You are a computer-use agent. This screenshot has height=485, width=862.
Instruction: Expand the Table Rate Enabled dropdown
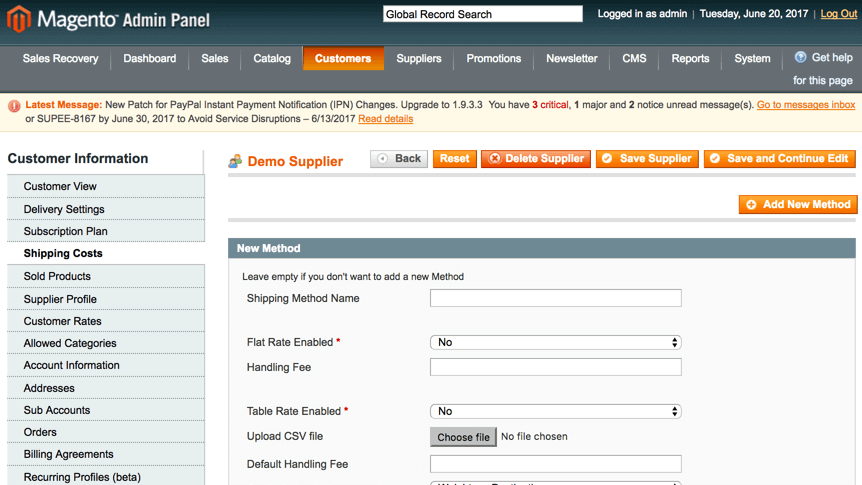coord(555,411)
